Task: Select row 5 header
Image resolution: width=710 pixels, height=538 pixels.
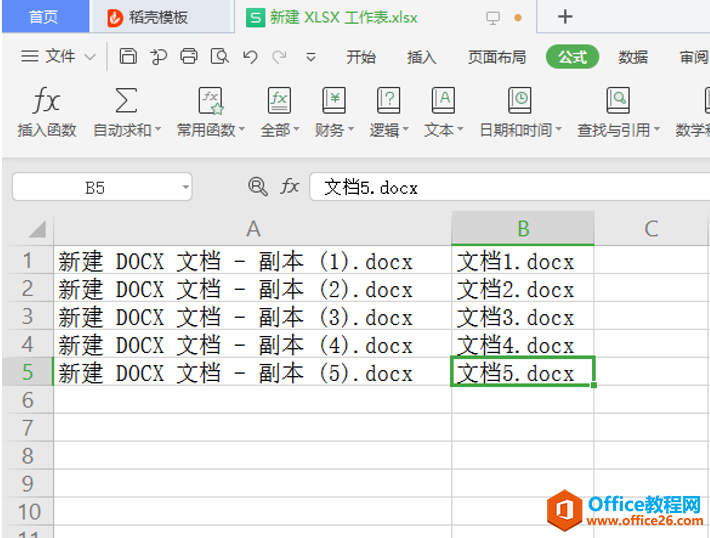Action: click(27, 372)
